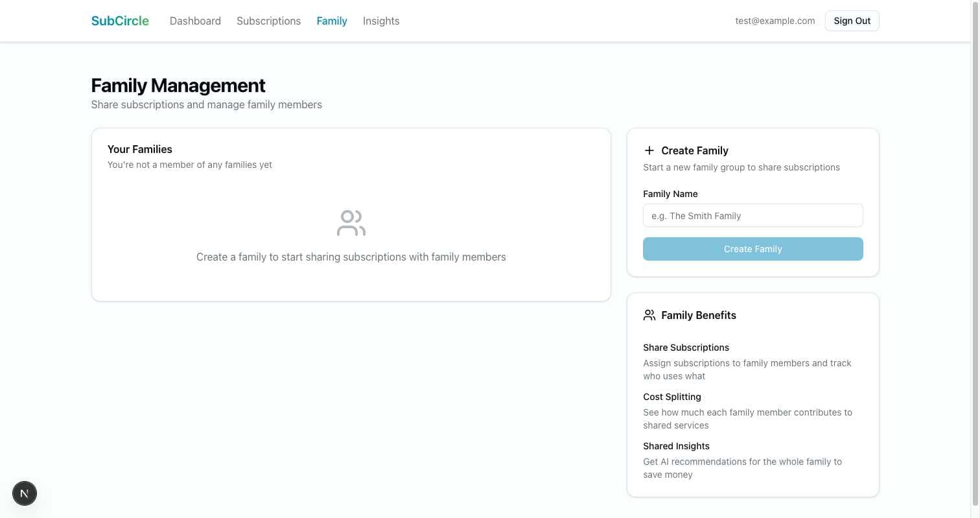Navigate to the Insights page
980x518 pixels.
381,21
